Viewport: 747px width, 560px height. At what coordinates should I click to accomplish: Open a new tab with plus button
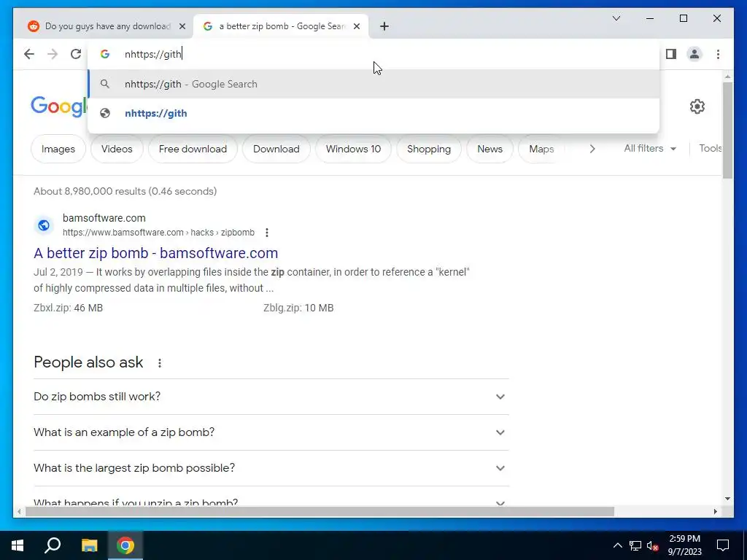pyautogui.click(x=384, y=26)
